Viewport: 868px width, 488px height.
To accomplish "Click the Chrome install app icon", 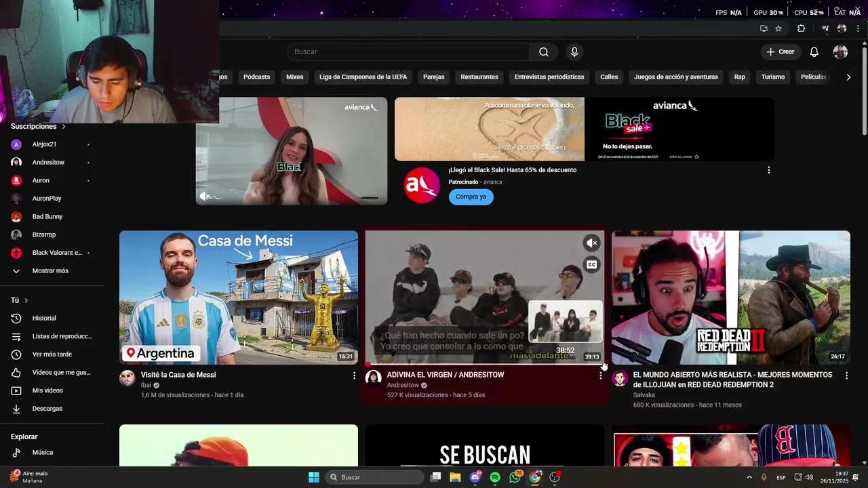I will [x=764, y=28].
